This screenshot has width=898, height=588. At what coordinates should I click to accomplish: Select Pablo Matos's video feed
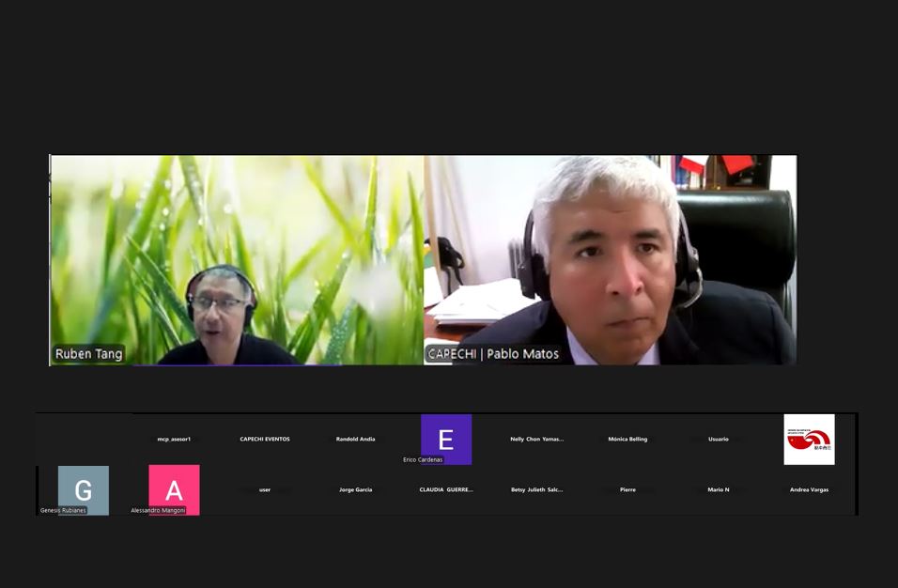click(x=611, y=259)
